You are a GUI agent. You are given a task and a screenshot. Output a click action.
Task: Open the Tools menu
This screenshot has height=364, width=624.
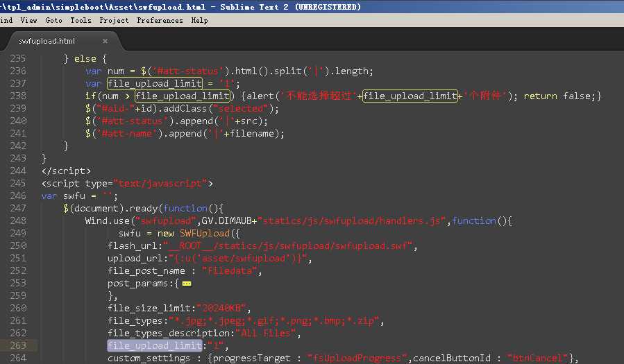[81, 20]
